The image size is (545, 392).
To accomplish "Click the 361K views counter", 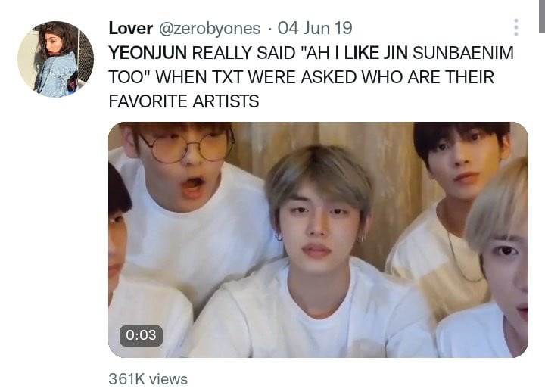I will click(x=148, y=379).
